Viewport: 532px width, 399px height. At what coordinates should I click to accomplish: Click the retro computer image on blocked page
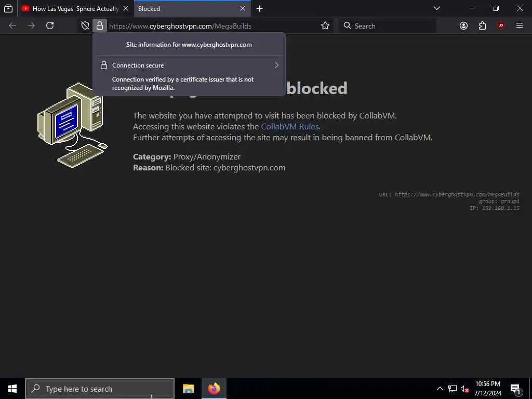73,125
